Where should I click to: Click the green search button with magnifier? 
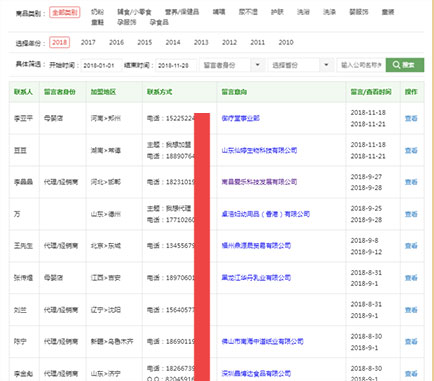coord(405,65)
